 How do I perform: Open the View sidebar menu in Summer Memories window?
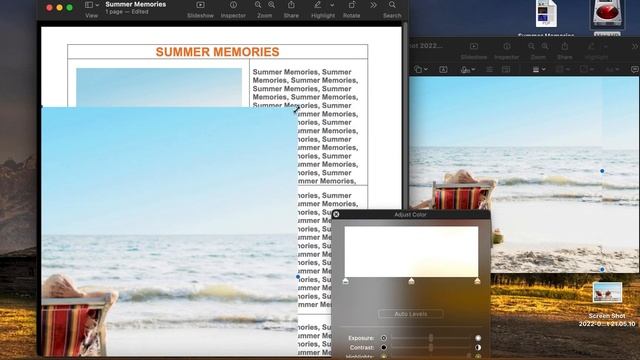click(91, 5)
